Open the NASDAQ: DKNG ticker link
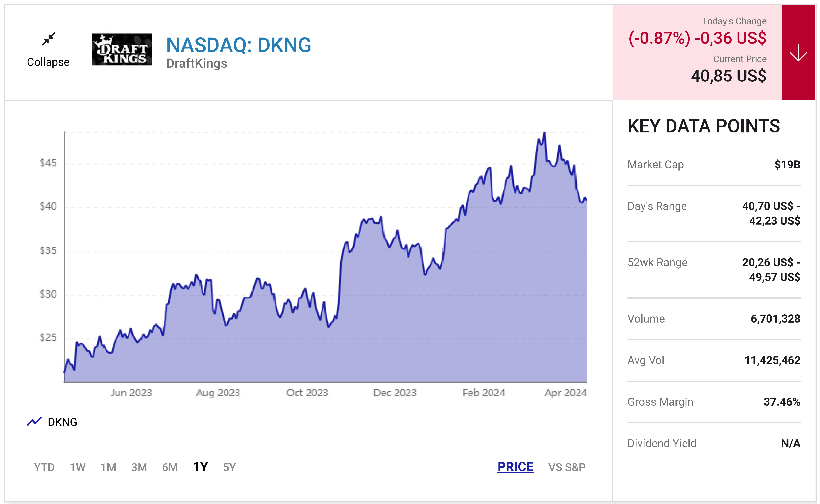The height and width of the screenshot is (504, 820). click(239, 45)
